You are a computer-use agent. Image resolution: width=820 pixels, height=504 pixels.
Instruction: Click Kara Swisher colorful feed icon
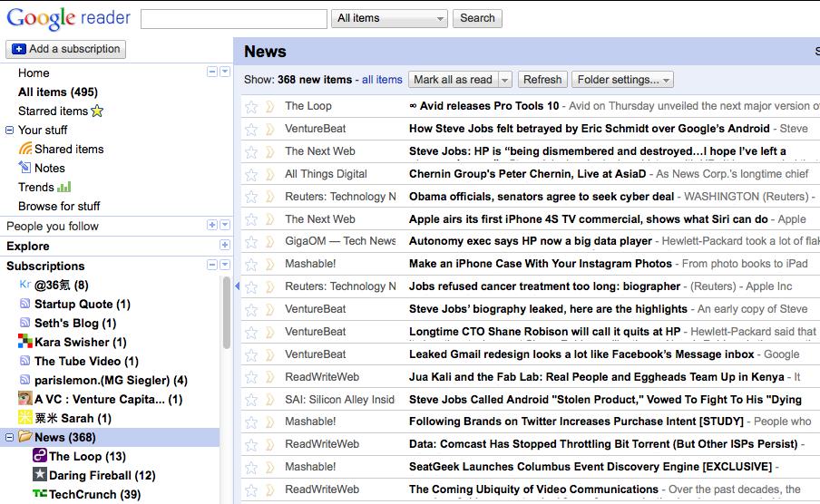click(x=25, y=342)
